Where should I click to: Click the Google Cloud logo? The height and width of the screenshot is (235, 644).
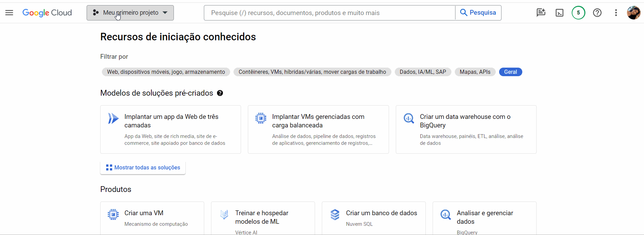coord(47,13)
